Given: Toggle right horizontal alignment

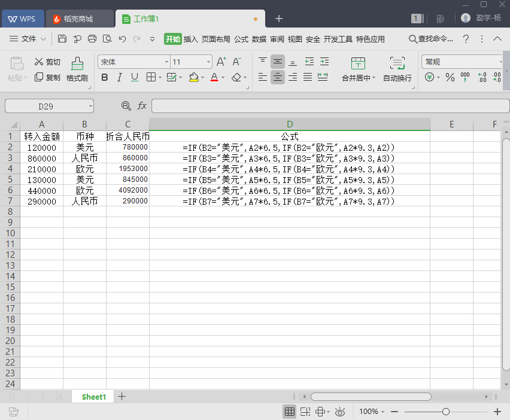Looking at the screenshot, I should [x=293, y=77].
